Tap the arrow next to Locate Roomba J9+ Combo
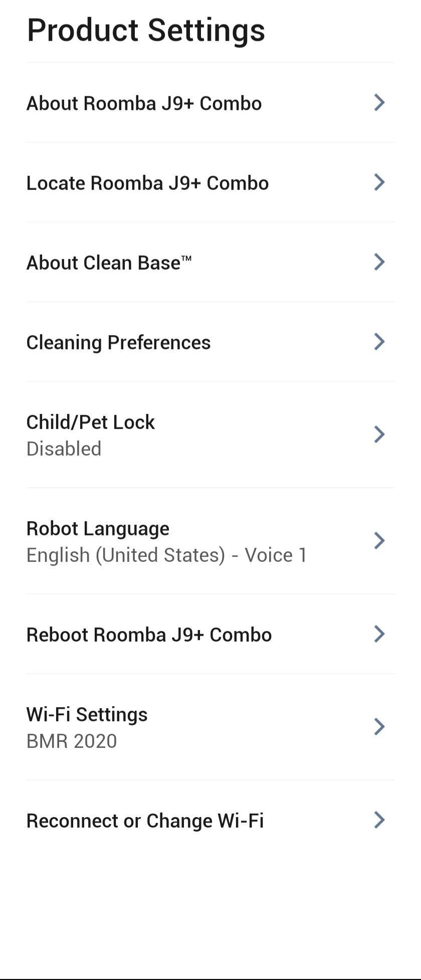This screenshot has height=980, width=421. (x=379, y=182)
